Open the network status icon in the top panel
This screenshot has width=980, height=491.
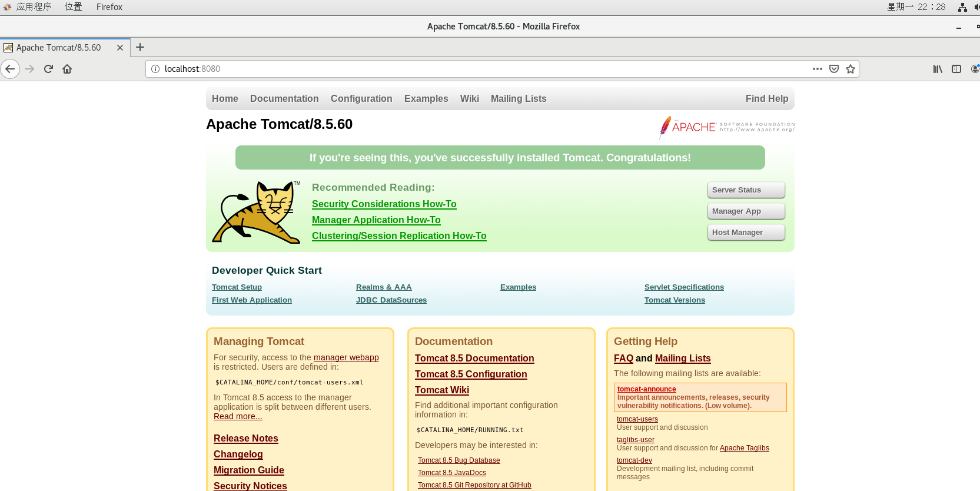coord(962,7)
